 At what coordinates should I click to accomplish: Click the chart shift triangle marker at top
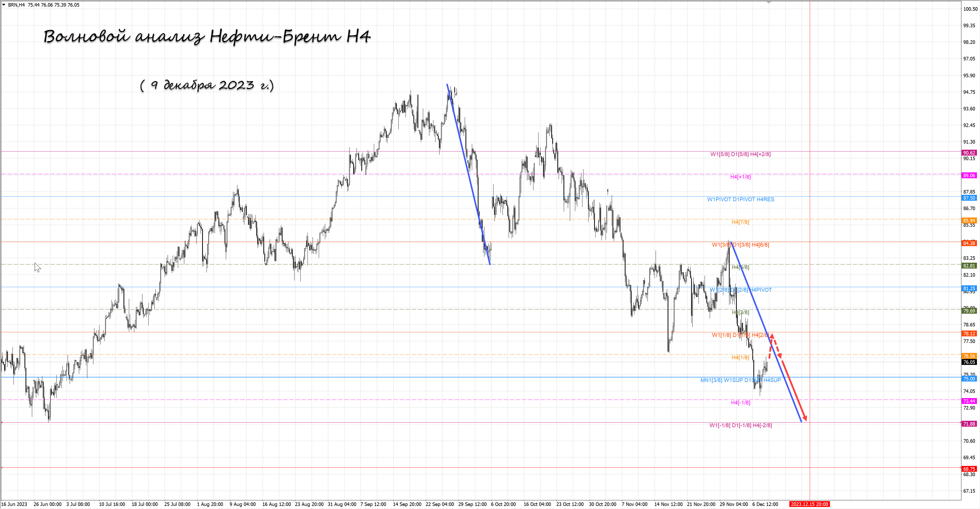768,2
